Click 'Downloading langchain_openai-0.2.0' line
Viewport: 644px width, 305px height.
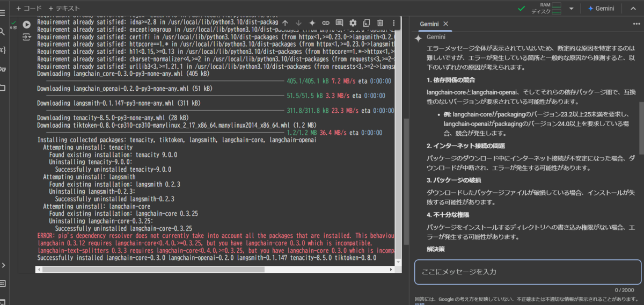point(125,88)
